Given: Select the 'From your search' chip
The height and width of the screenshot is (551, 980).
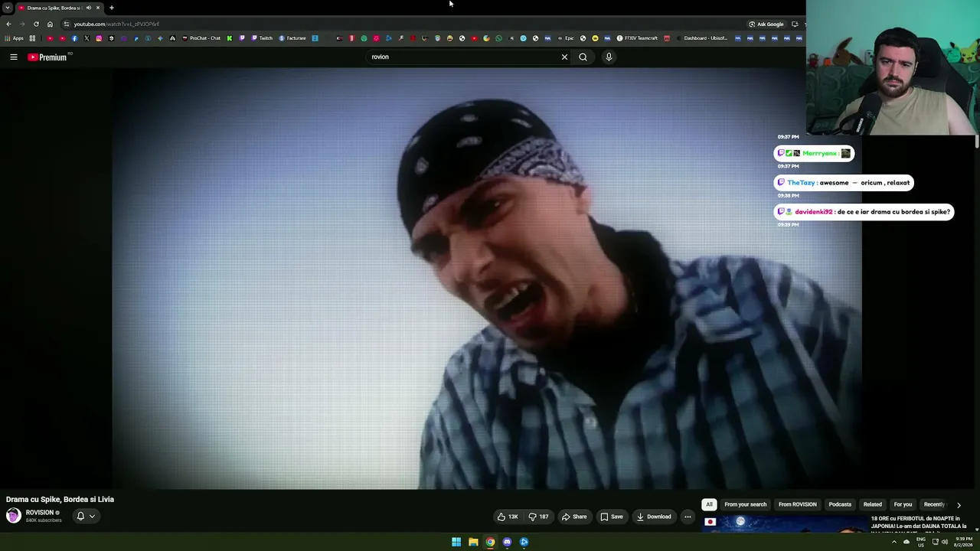Looking at the screenshot, I should click(x=746, y=504).
